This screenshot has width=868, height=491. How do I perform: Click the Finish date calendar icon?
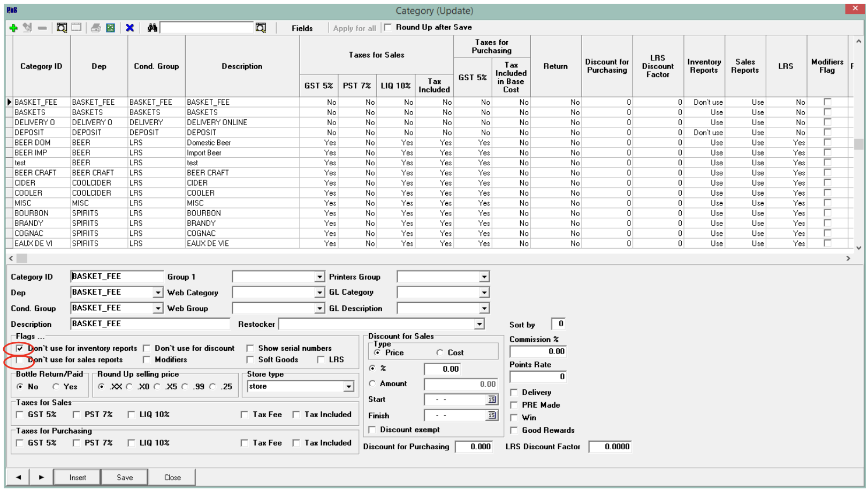pyautogui.click(x=492, y=416)
